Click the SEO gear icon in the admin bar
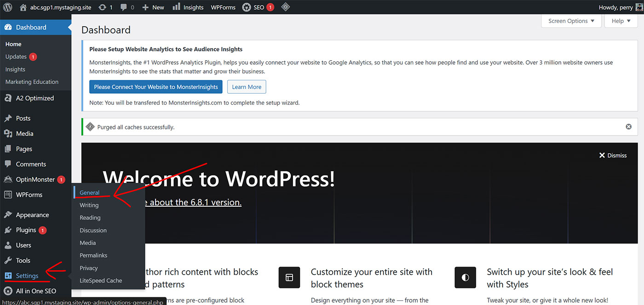Image resolution: width=644 pixels, height=305 pixels. (x=247, y=7)
